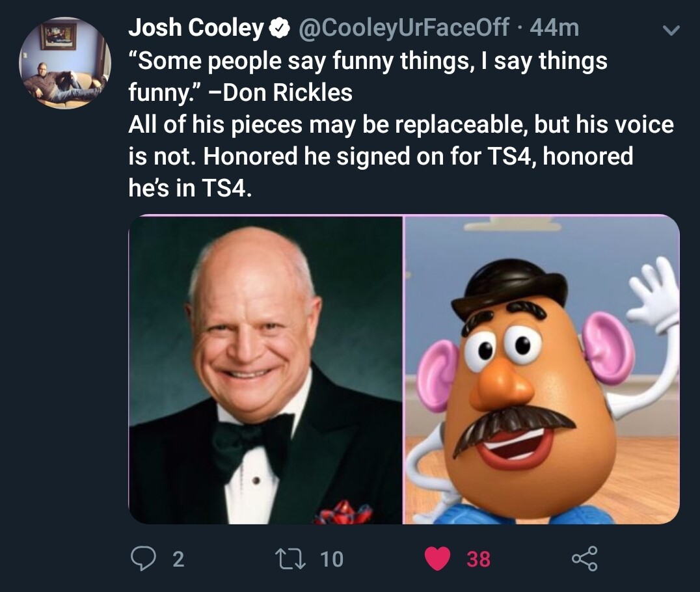Open the share icon options
The image size is (700, 592).
pos(584,559)
